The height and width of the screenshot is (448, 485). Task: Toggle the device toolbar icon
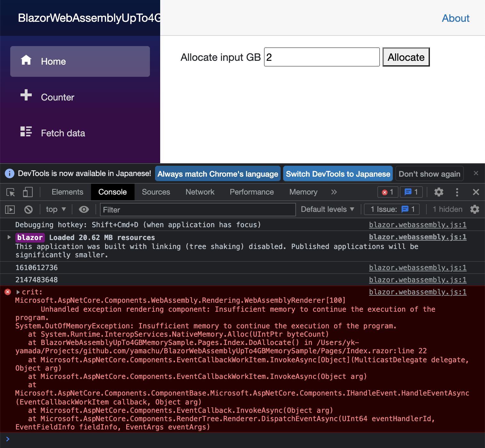(x=28, y=192)
